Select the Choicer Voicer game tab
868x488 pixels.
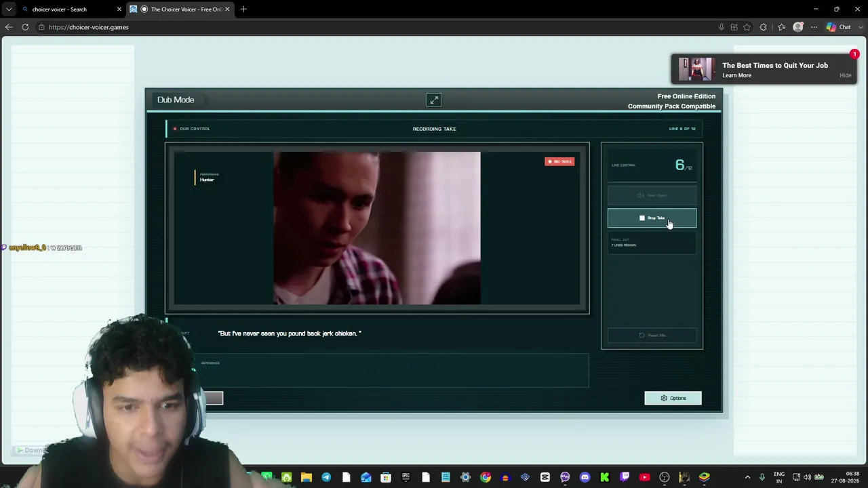[180, 9]
